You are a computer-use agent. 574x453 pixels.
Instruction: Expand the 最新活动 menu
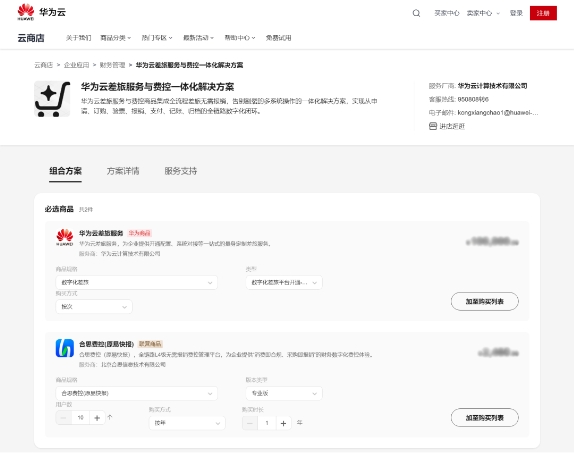tap(198, 38)
